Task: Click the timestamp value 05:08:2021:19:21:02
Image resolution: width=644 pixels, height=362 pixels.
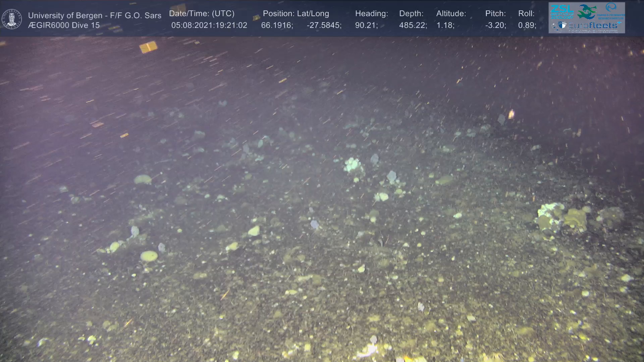Action: click(209, 25)
